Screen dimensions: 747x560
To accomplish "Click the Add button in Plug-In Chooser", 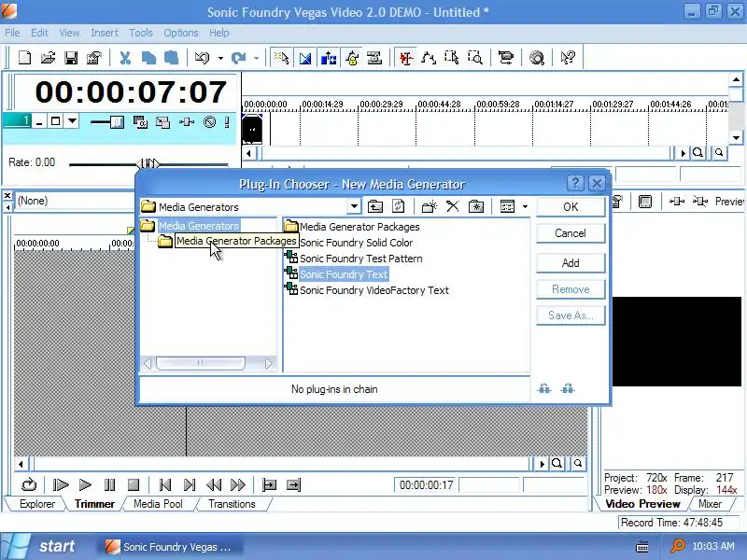I will pos(571,263).
